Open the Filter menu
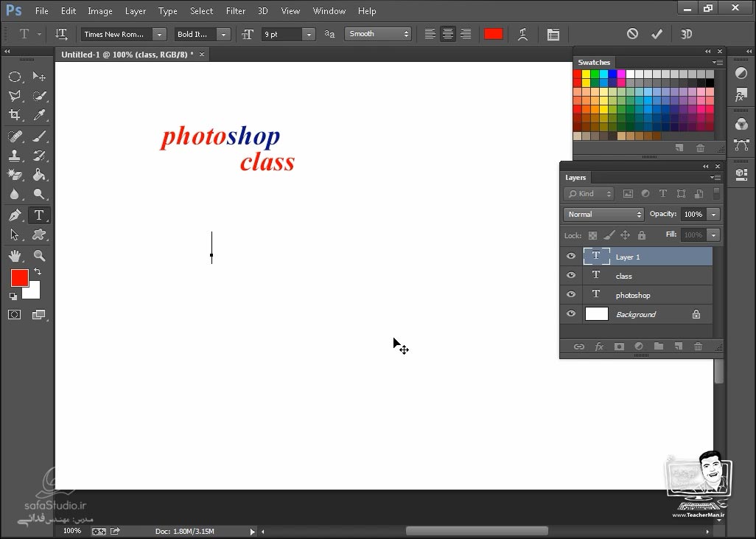756x539 pixels. (x=236, y=10)
